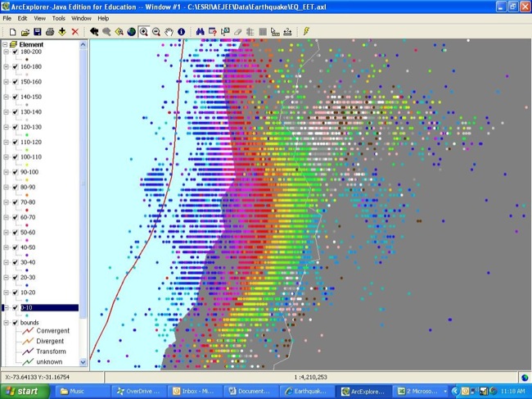Select the Pan hand tool
This screenshot has height=399, width=532.
[x=169, y=31]
